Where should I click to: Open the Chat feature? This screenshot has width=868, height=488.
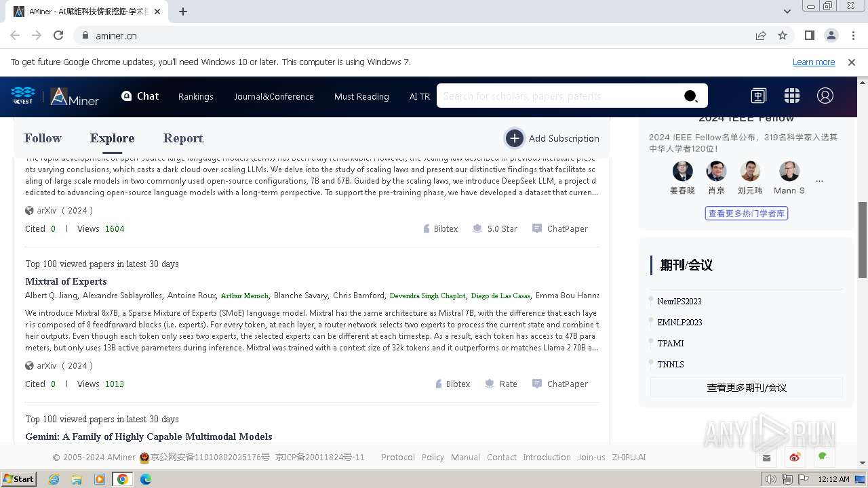(140, 96)
